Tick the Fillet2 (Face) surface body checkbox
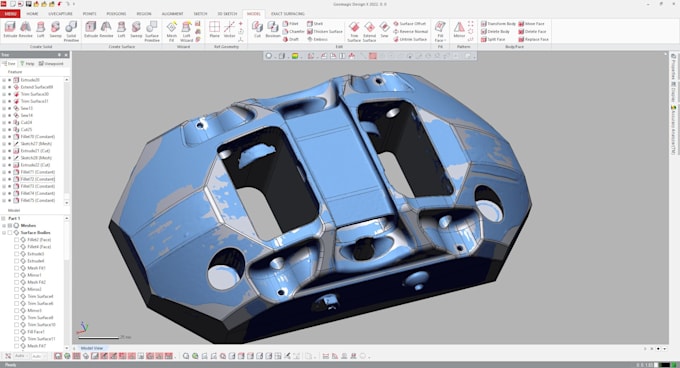680x368 pixels. click(16, 240)
